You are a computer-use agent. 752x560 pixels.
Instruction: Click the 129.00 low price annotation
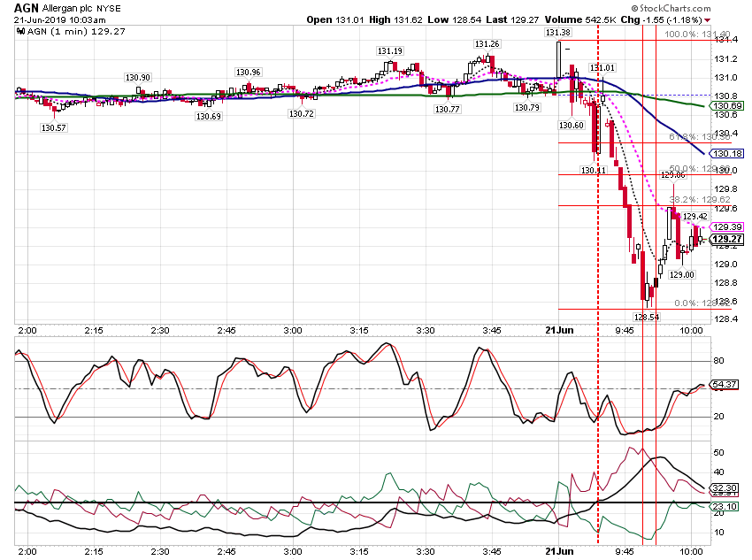click(681, 275)
